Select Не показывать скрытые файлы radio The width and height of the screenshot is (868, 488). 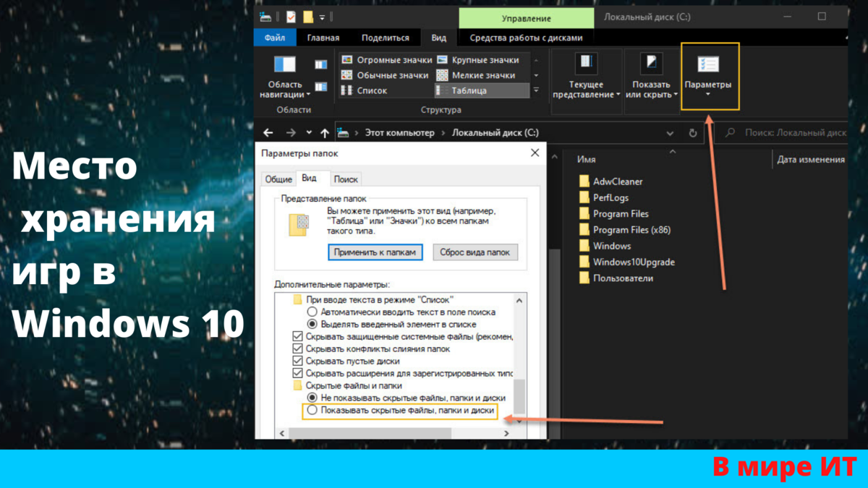pyautogui.click(x=312, y=398)
